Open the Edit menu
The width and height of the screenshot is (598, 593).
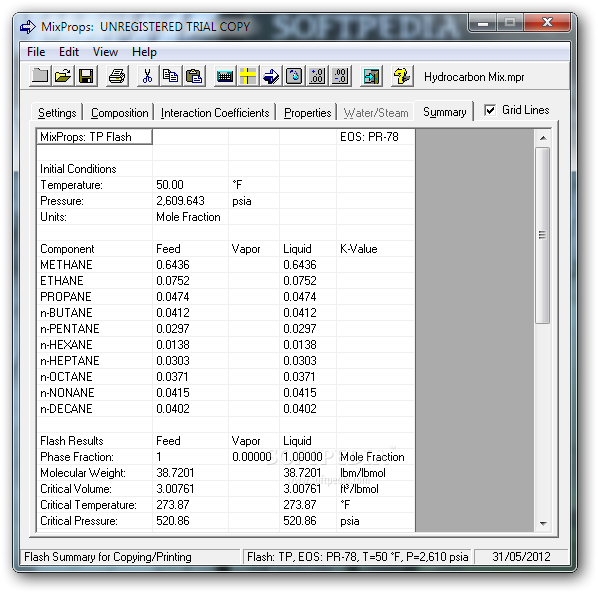coord(69,52)
